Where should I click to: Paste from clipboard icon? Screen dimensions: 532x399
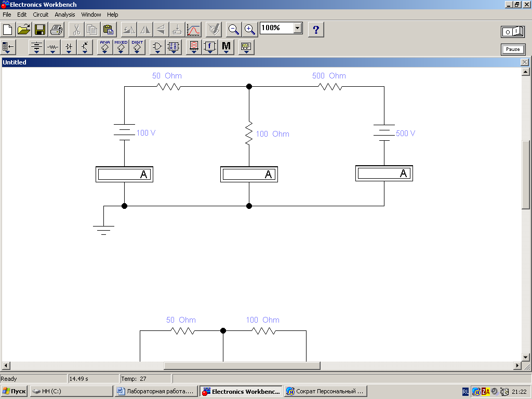coord(109,30)
